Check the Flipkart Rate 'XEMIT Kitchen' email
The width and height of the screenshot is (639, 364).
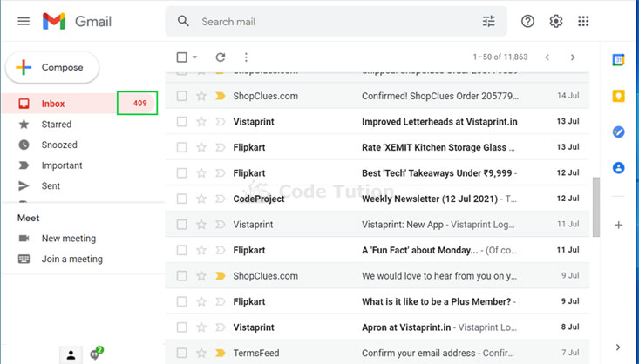tap(181, 147)
